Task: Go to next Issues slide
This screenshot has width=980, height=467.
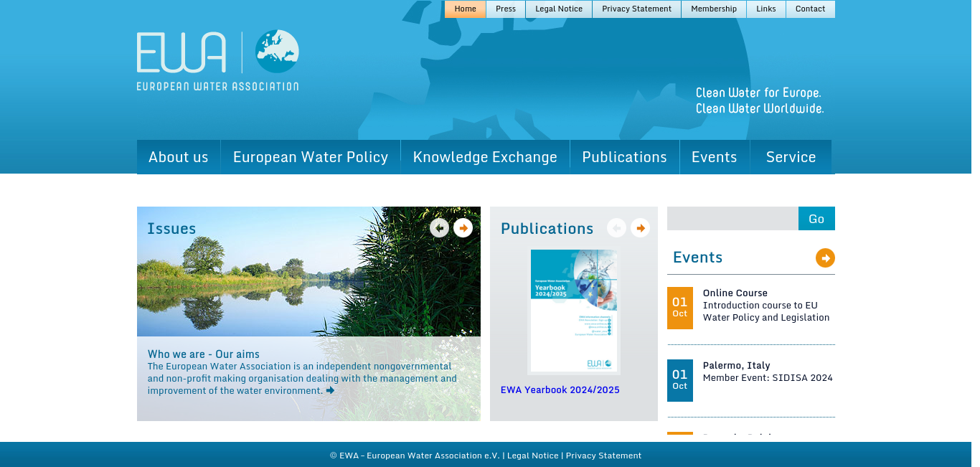Action: (x=463, y=228)
